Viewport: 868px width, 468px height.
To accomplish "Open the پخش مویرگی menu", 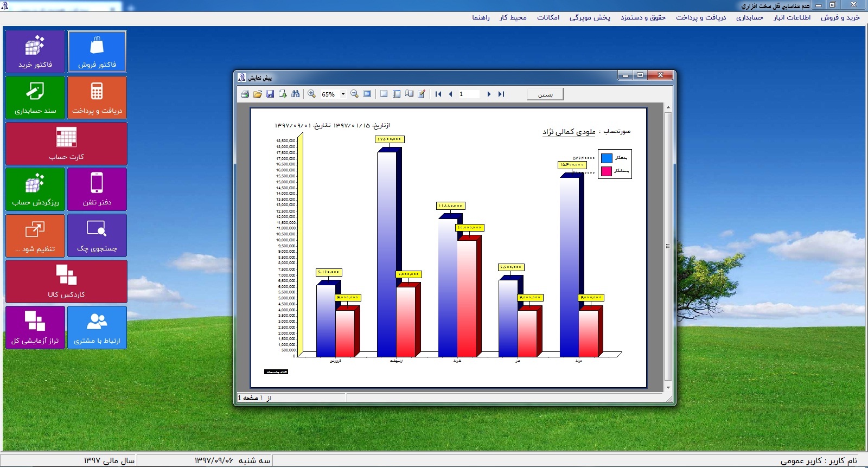I will 590,17.
